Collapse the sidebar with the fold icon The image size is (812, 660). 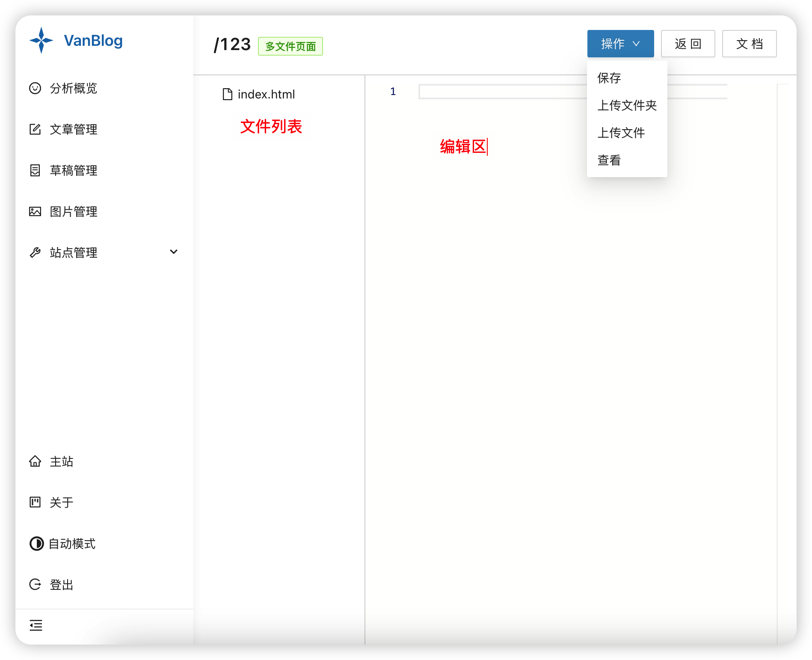[36, 625]
